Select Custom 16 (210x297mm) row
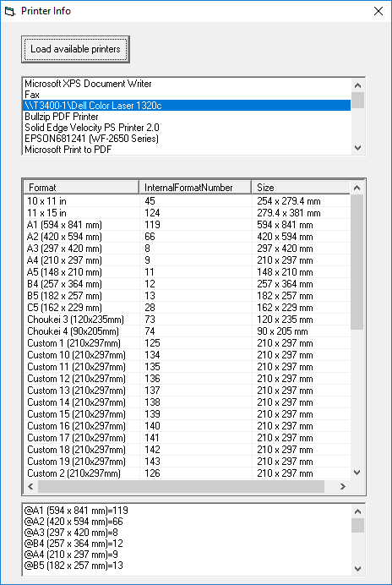 click(188, 426)
